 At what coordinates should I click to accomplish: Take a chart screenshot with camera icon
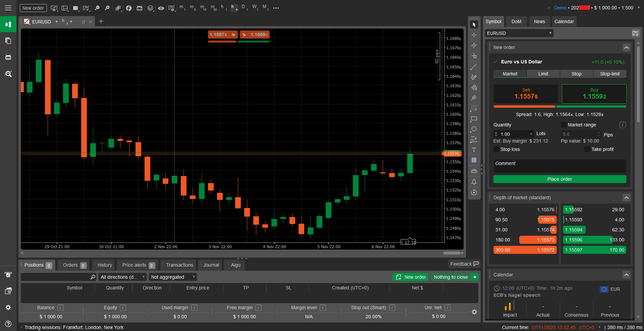click(x=474, y=171)
